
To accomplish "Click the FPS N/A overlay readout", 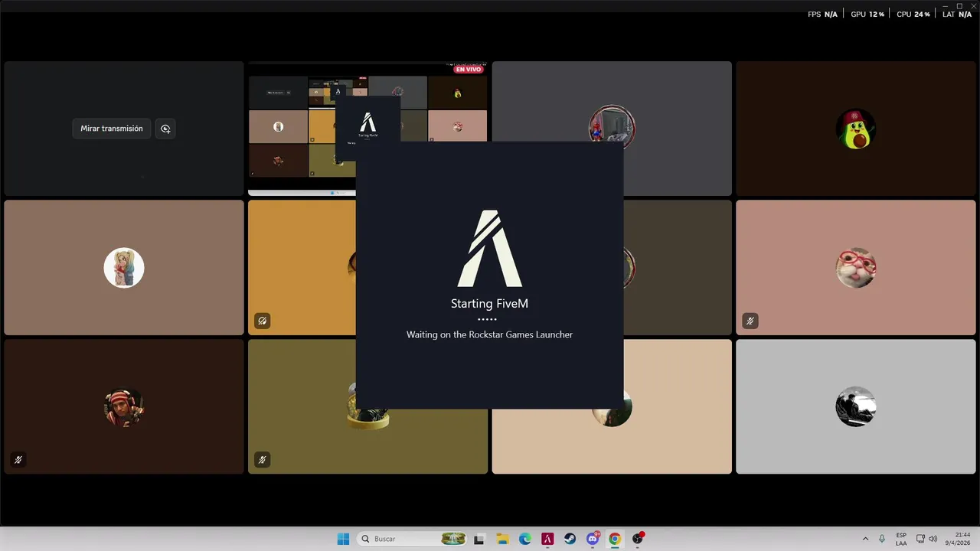I will pyautogui.click(x=822, y=15).
